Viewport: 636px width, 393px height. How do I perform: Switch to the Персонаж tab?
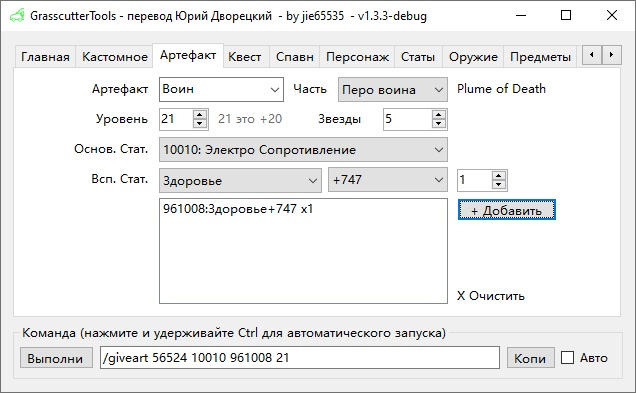point(357,57)
